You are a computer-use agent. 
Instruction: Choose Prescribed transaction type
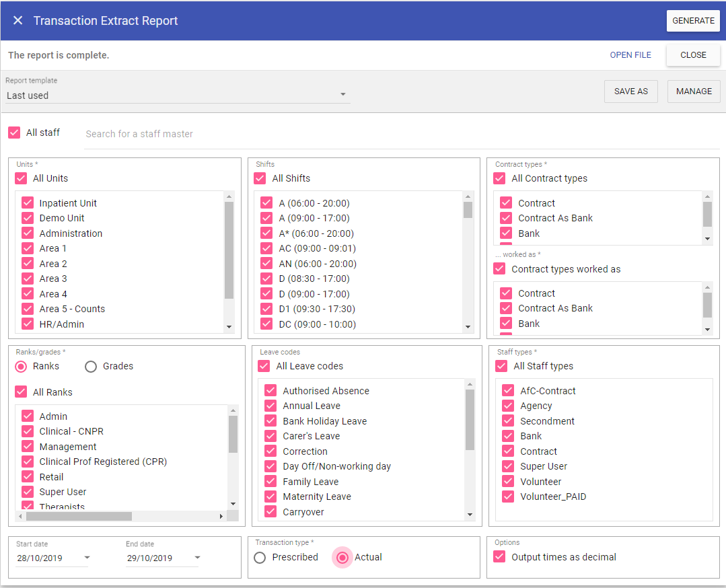260,558
